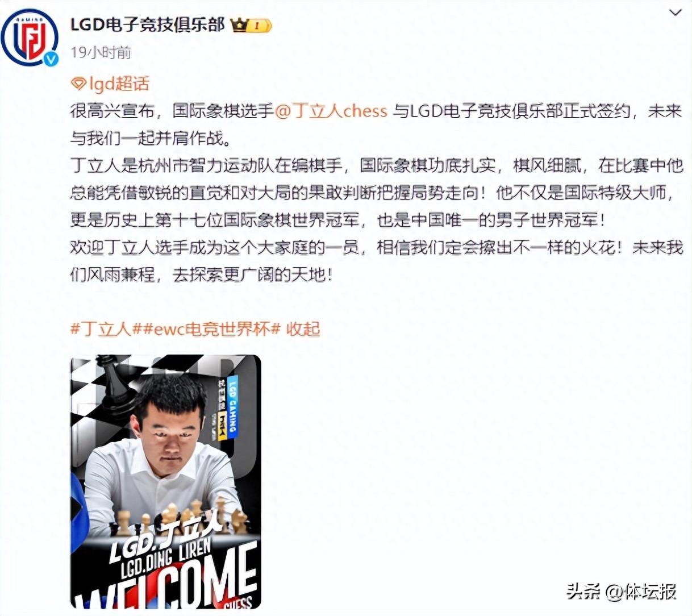Open the lgd超话 super topic link
Screen dimensions: 692x616
click(x=118, y=84)
